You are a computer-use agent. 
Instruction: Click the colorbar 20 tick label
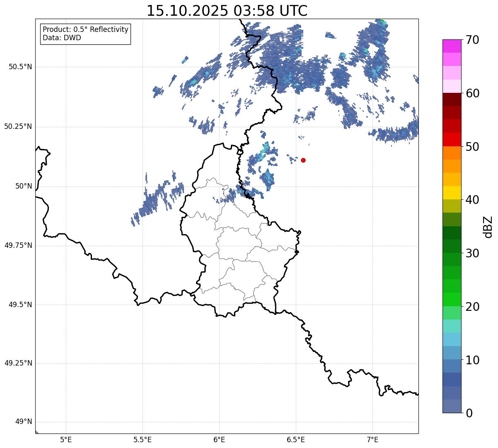click(x=472, y=307)
